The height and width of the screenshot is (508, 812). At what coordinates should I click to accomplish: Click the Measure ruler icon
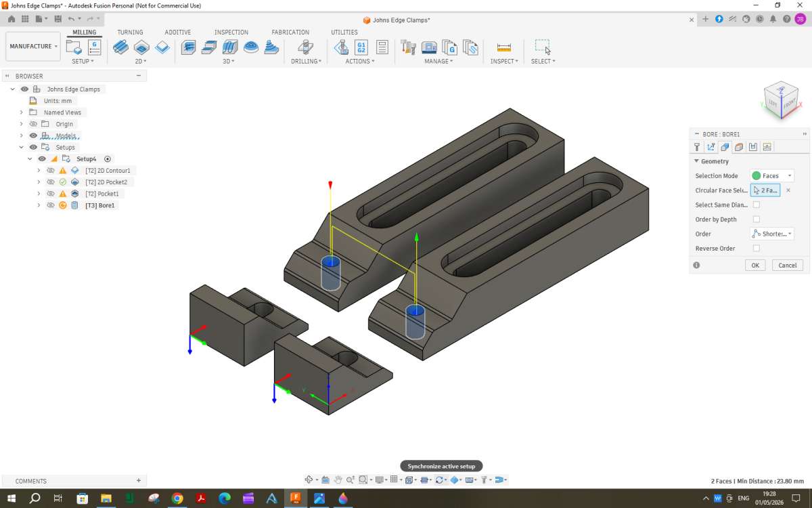tap(504, 47)
